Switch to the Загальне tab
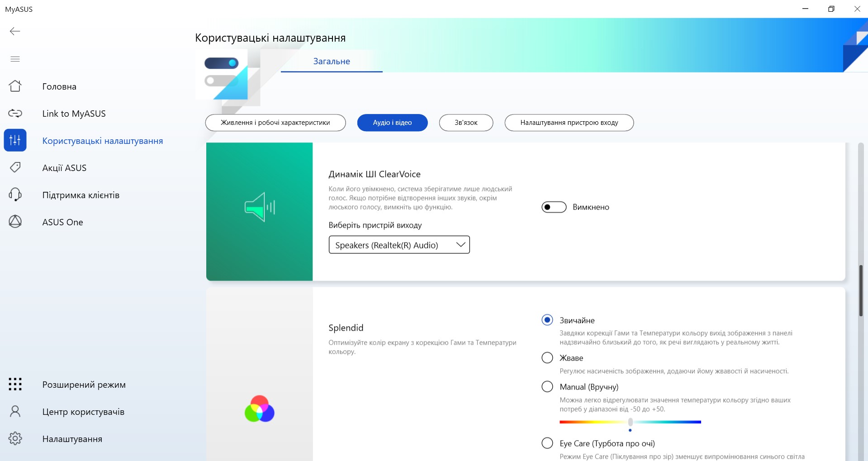868x461 pixels. 332,62
